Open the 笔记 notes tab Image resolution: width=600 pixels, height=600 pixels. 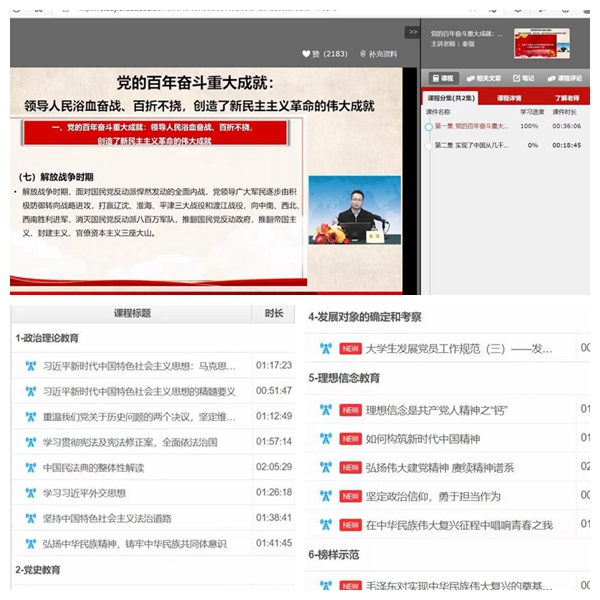[x=523, y=78]
